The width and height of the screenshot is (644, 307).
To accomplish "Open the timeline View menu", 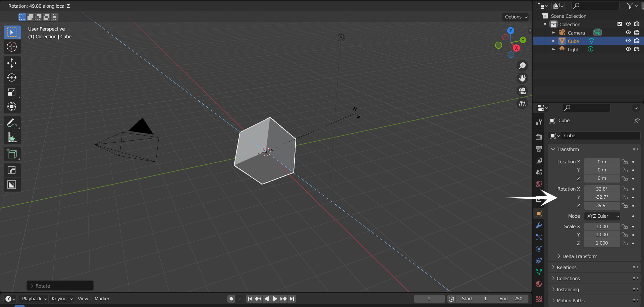I will tap(83, 299).
